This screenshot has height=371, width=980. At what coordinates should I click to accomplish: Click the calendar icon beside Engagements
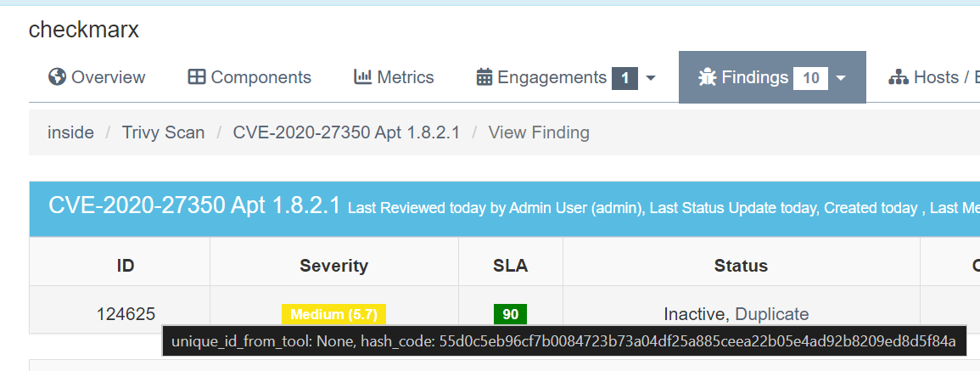click(484, 77)
